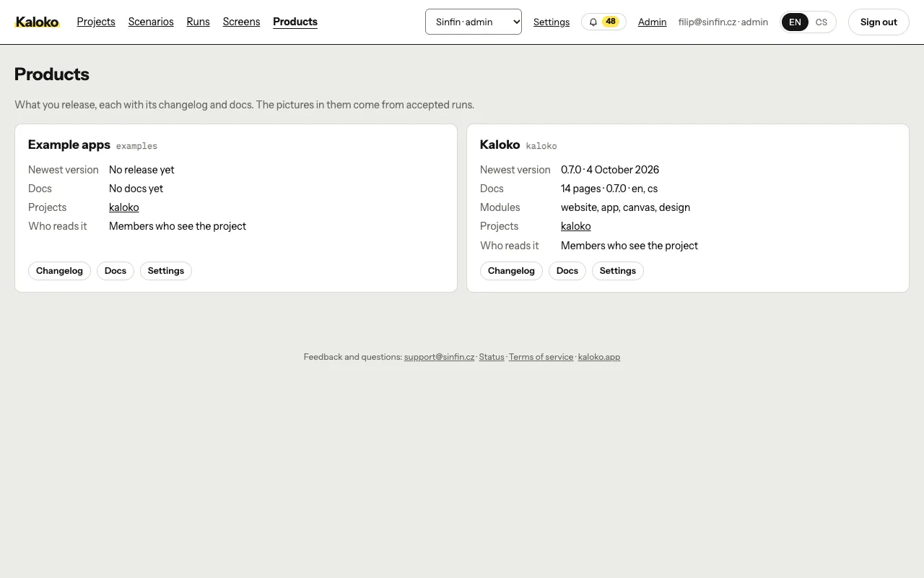Open the Status link in the footer

[x=492, y=357]
